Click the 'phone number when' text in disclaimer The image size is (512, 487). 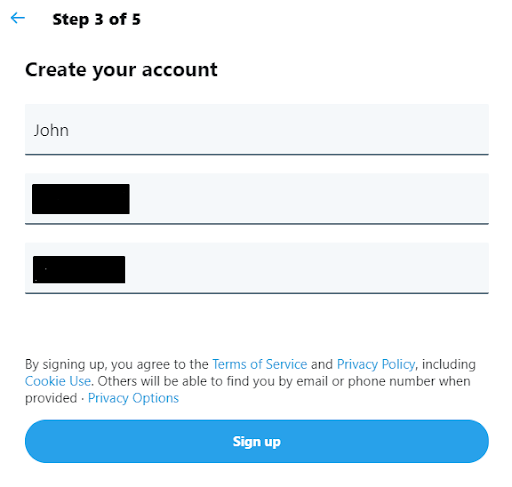point(409,381)
